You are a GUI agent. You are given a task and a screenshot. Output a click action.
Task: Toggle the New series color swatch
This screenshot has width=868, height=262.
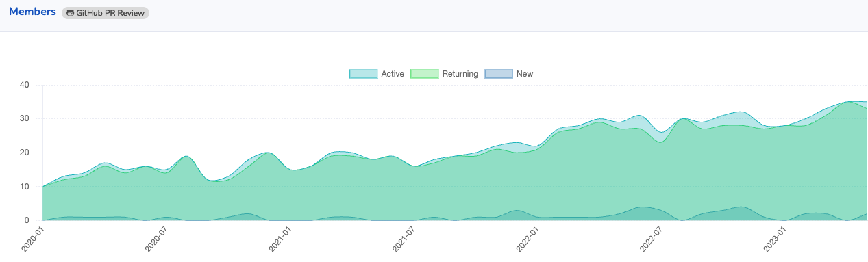tap(499, 74)
